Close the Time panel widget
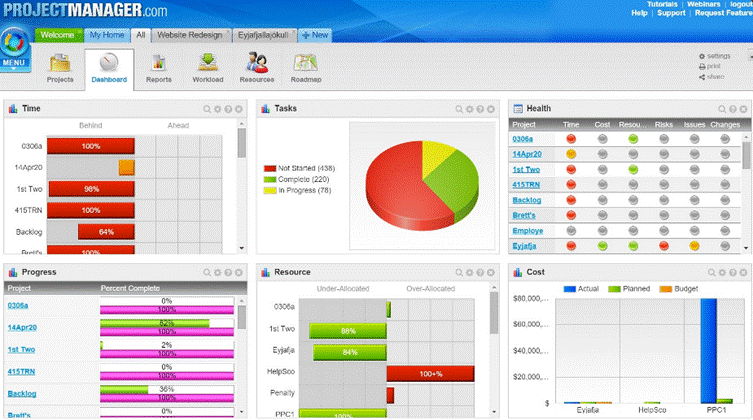The width and height of the screenshot is (753, 420). 239,109
